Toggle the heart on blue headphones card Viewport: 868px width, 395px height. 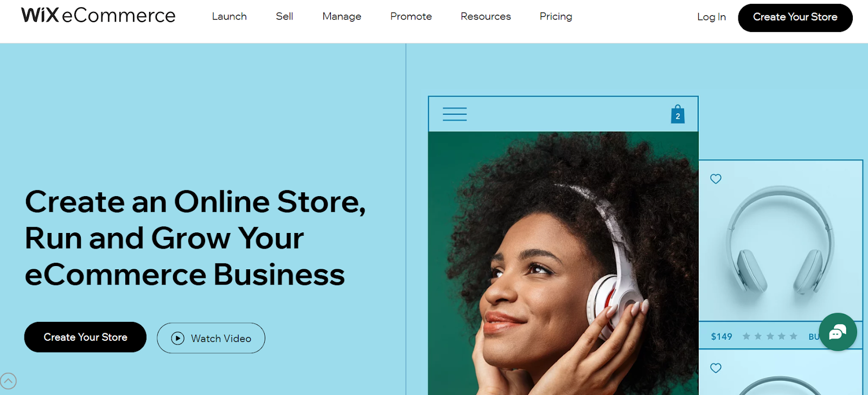click(x=716, y=179)
